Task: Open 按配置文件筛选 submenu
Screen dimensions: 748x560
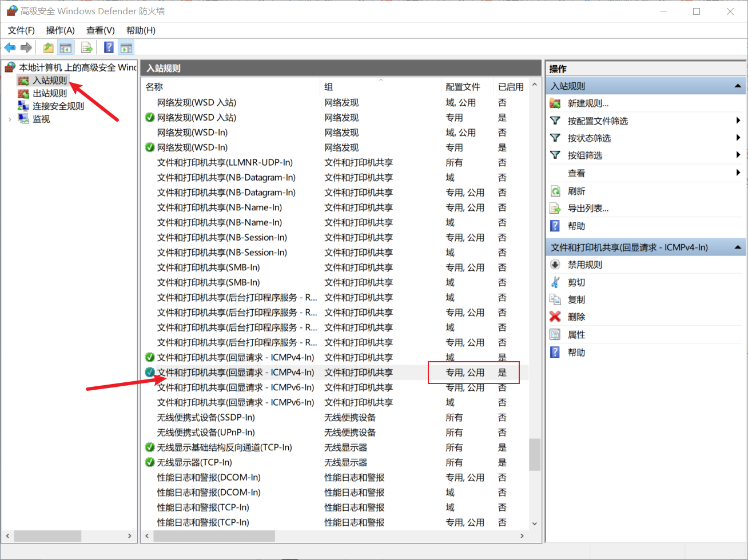Action: 598,121
